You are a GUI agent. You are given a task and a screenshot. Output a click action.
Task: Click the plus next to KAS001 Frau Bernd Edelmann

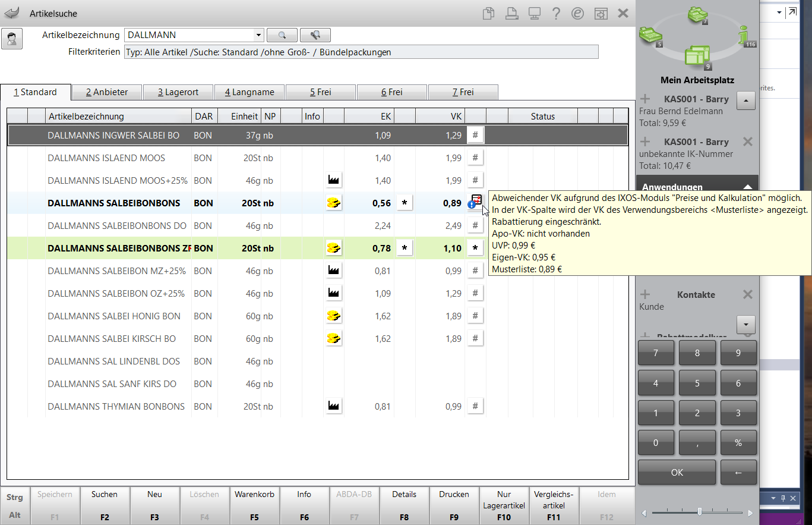point(645,99)
